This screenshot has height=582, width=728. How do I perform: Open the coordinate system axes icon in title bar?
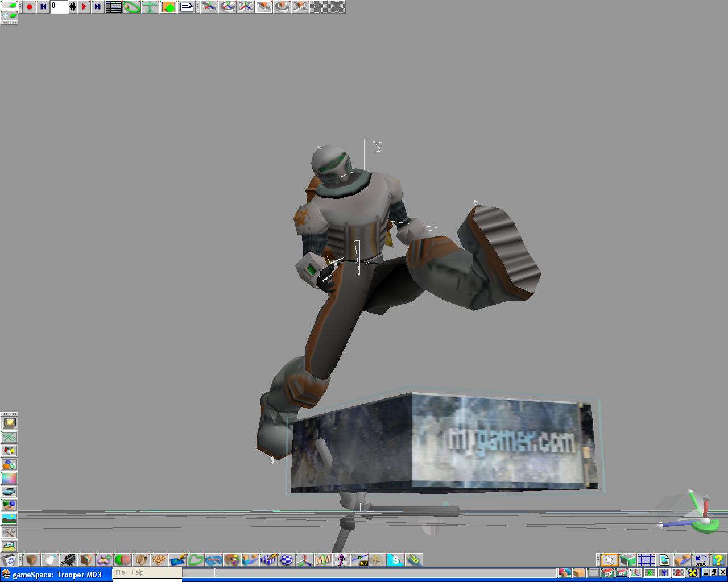(636, 573)
